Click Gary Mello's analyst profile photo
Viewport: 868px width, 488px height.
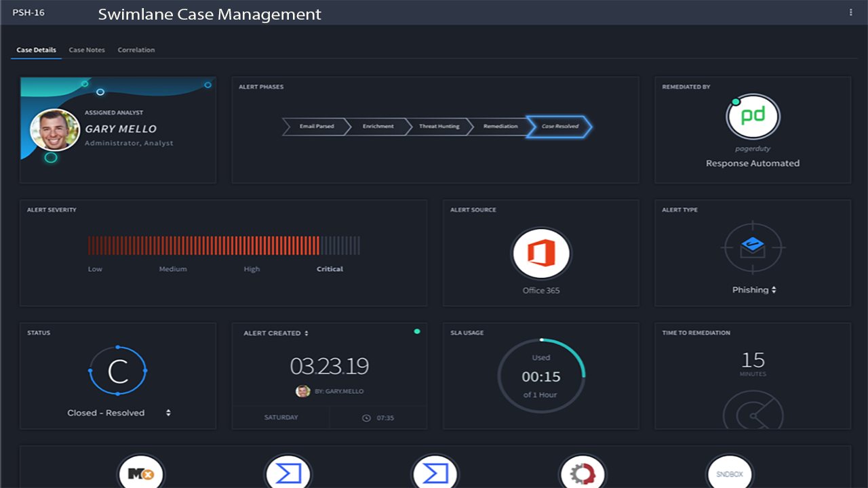55,130
